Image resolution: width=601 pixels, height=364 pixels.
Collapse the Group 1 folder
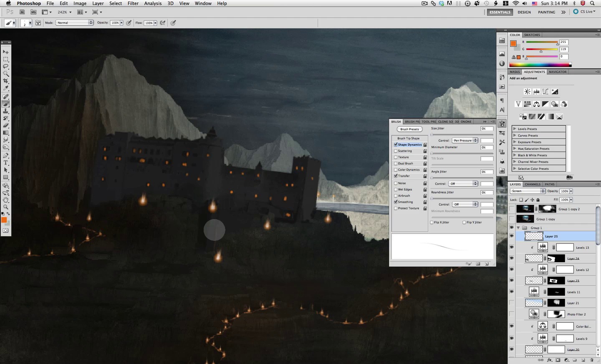(518, 228)
